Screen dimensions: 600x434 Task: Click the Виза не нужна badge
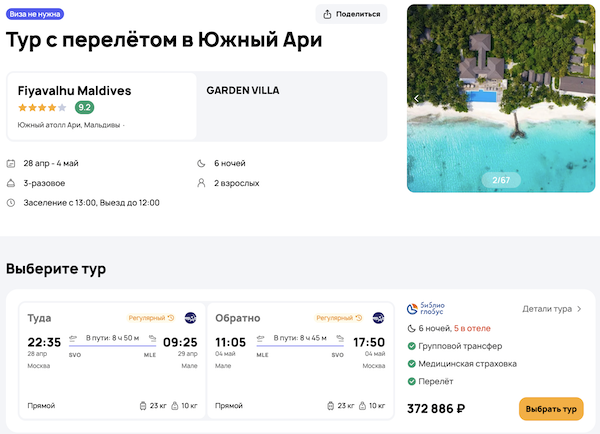[x=37, y=14]
